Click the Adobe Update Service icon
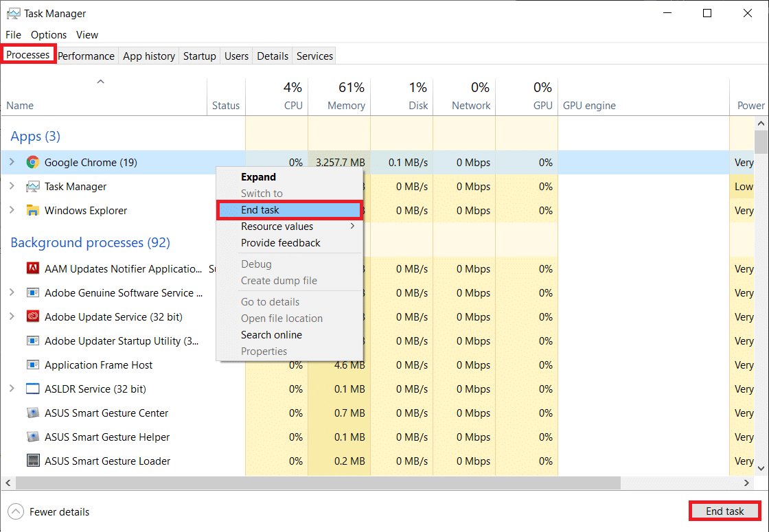Viewport: 769px width, 532px height. point(32,317)
